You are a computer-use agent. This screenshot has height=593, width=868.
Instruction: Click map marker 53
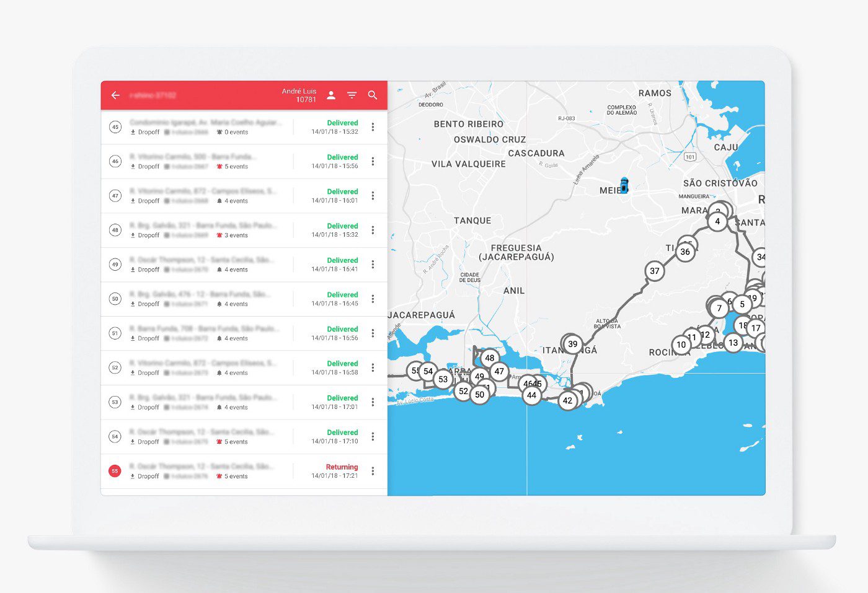(443, 379)
